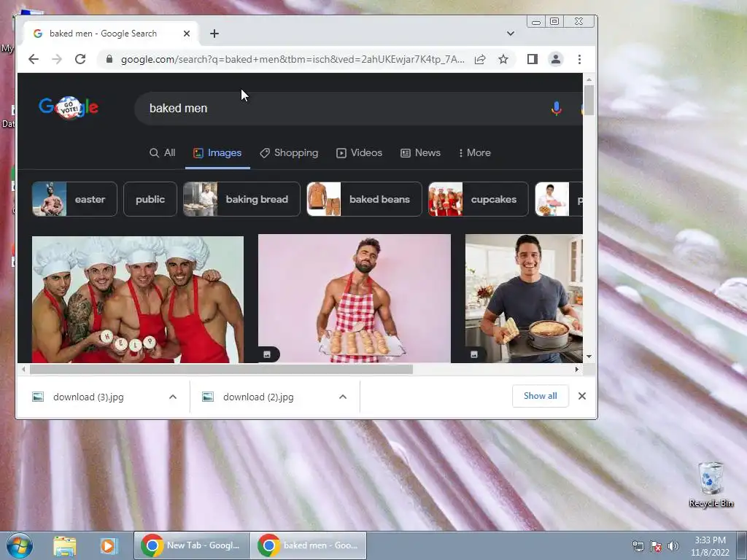Open the downloaded file download (3).jpg
Screen dimensions: 747x560
click(x=88, y=397)
